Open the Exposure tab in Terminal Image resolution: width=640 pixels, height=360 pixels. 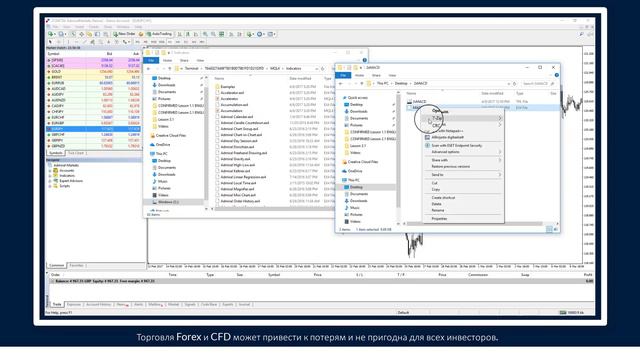click(73, 304)
